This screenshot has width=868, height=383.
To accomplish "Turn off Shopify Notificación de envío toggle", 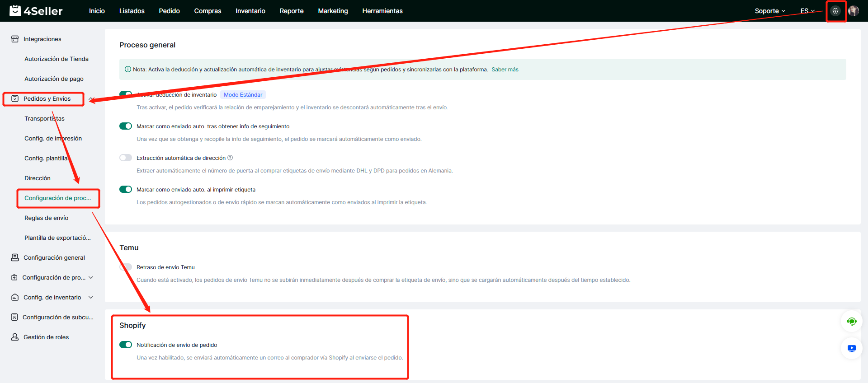I will point(126,345).
